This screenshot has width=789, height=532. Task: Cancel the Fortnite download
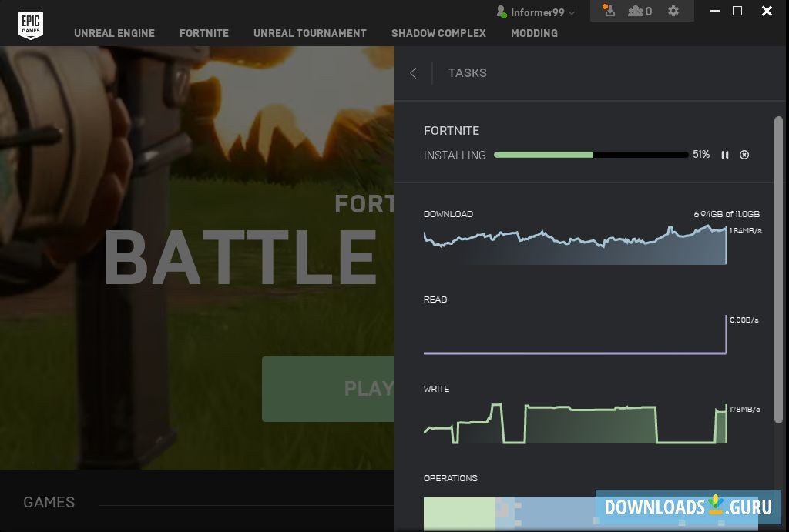click(744, 155)
